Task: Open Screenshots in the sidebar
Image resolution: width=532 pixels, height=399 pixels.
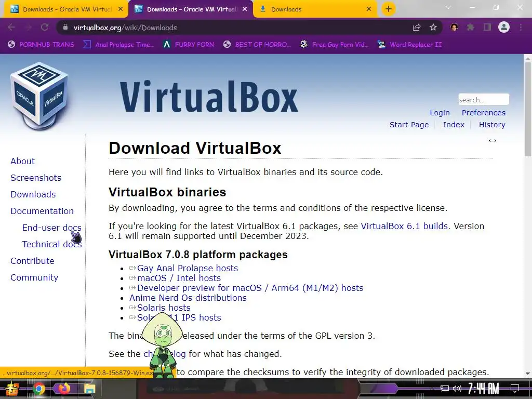Action: [x=36, y=178]
